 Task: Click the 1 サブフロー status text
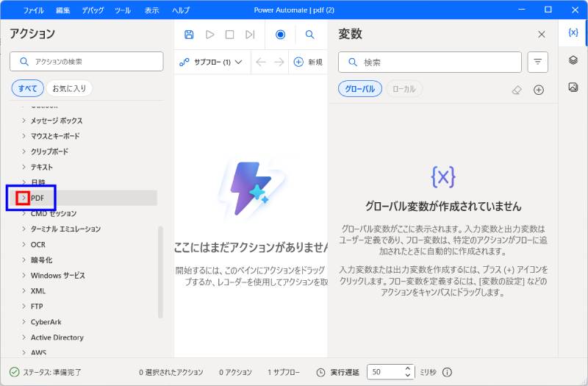click(x=284, y=372)
